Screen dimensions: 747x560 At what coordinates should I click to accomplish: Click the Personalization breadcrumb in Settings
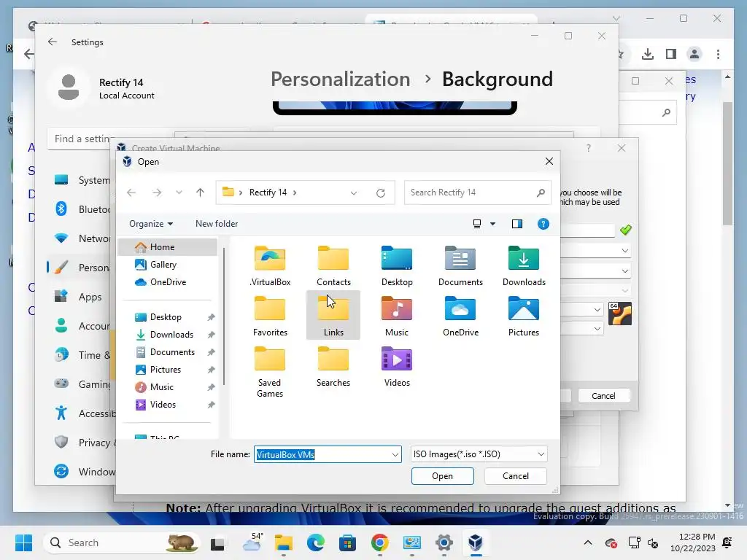point(340,79)
